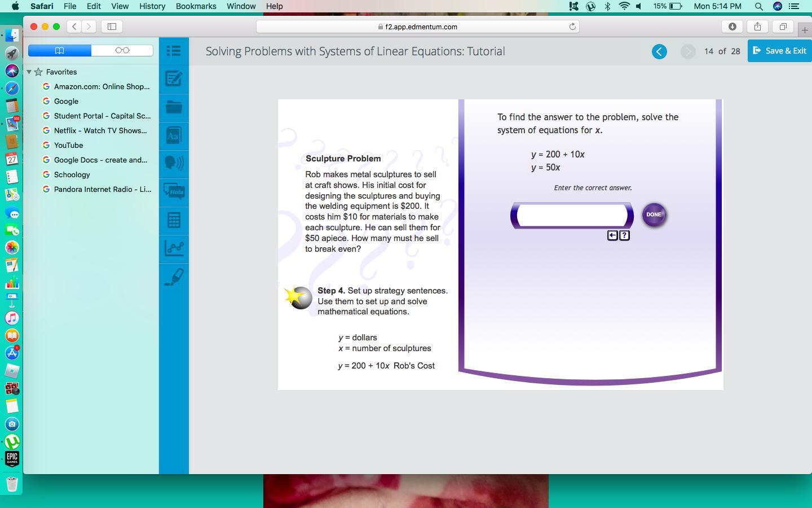Open the Netflix bookmark
Screen dimensions: 812x508
click(x=95, y=130)
